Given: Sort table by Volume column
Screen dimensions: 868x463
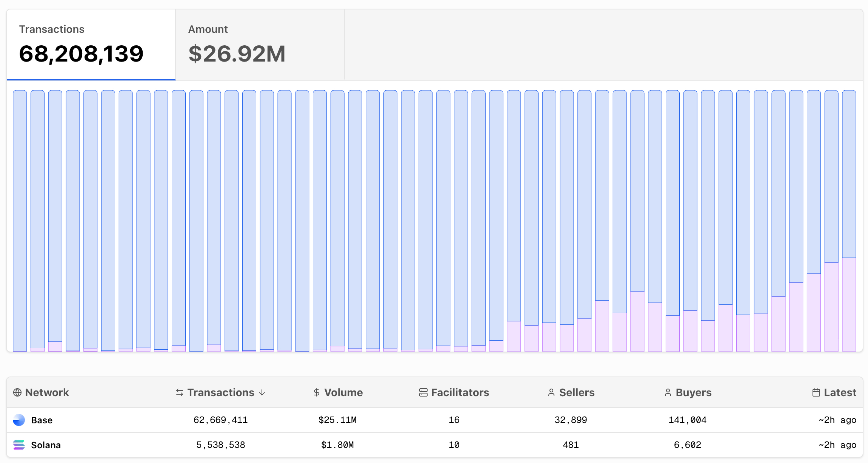Looking at the screenshot, I should tap(343, 392).
